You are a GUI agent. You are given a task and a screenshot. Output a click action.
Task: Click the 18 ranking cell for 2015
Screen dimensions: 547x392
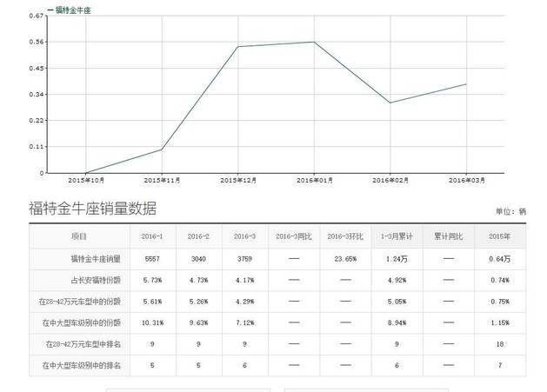(x=499, y=344)
